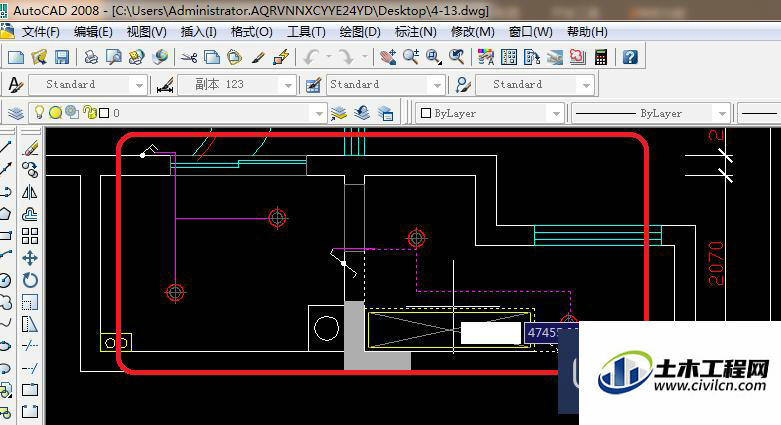Open the undo history dropdown arrow
The image size is (781, 425).
click(329, 57)
